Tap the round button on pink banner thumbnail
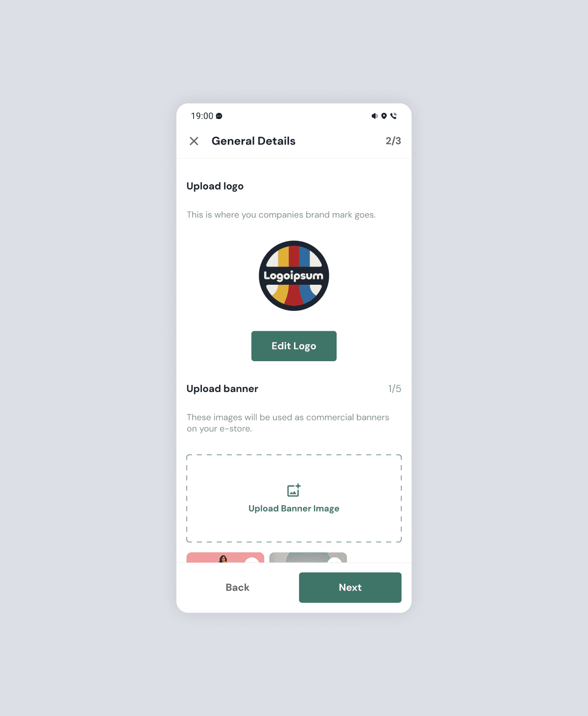 252,560
